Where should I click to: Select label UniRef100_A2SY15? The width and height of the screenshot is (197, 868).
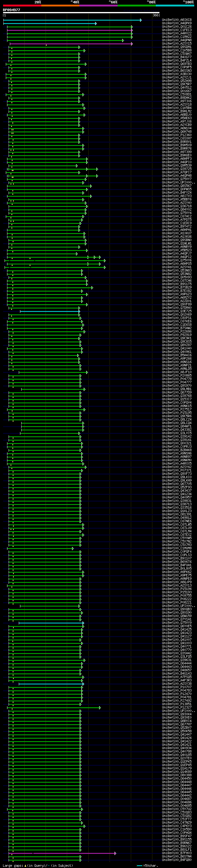[x=177, y=43]
